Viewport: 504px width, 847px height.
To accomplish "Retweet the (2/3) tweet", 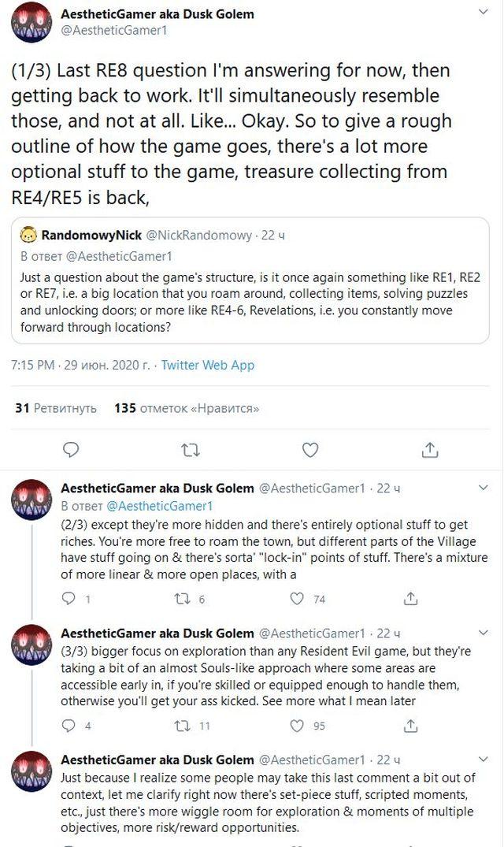I will 183,599.
